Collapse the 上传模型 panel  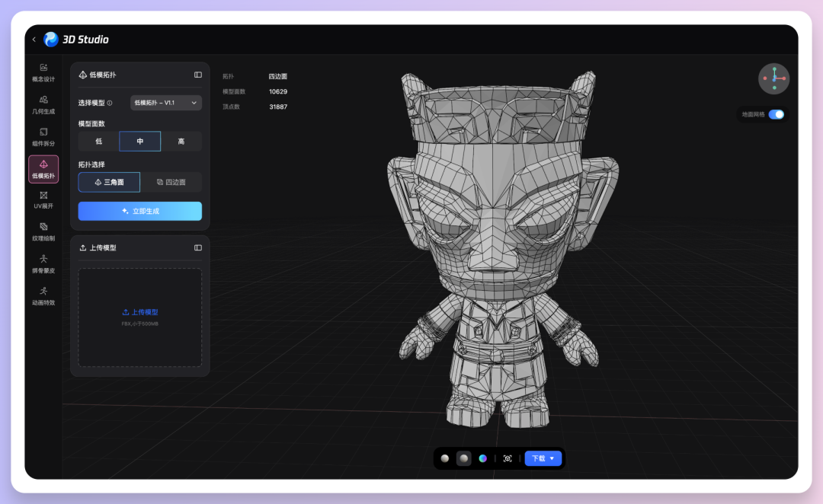click(x=198, y=247)
